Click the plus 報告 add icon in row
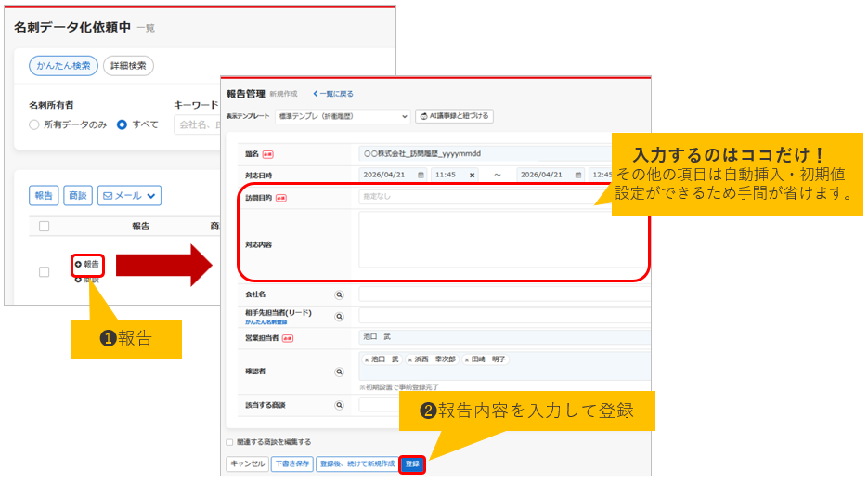868x483 pixels. point(79,265)
